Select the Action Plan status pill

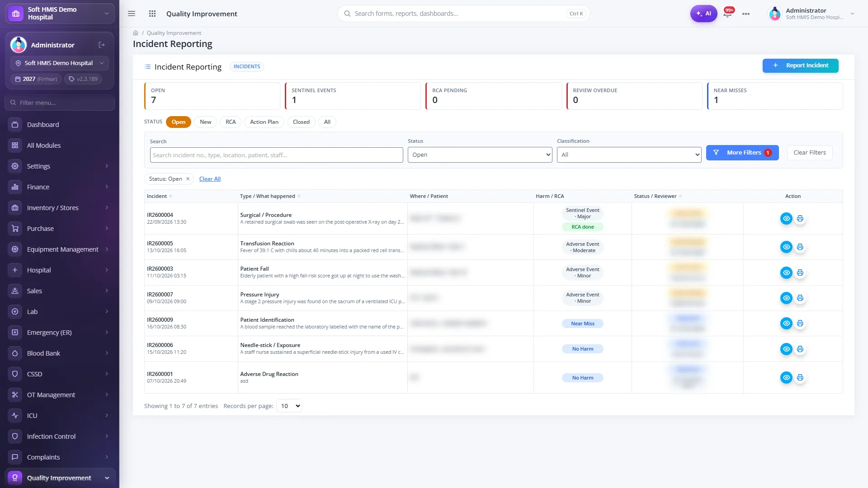click(264, 122)
